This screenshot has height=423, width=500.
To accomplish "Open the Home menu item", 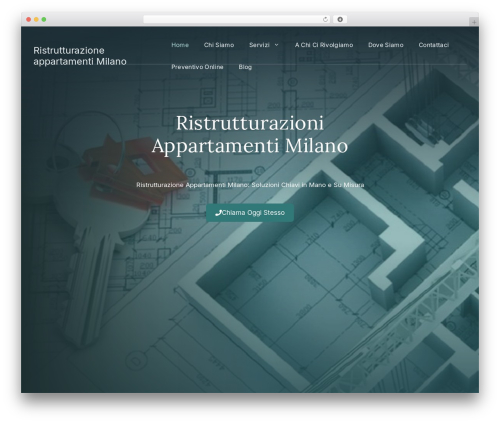I will (180, 45).
